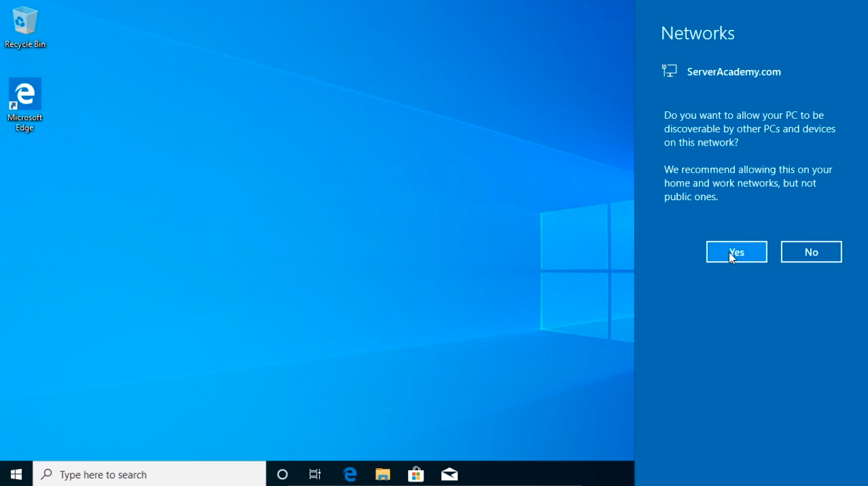
Task: Click No to decline network discovery
Action: tap(811, 252)
